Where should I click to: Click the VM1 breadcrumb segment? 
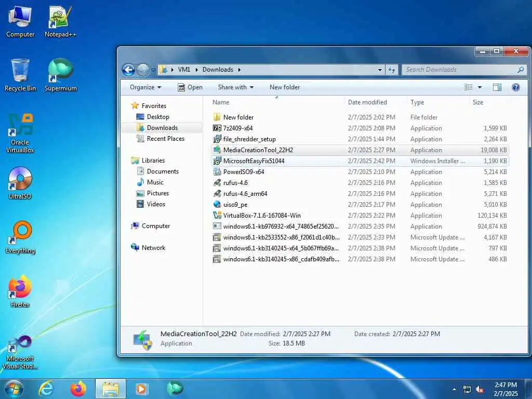click(184, 70)
